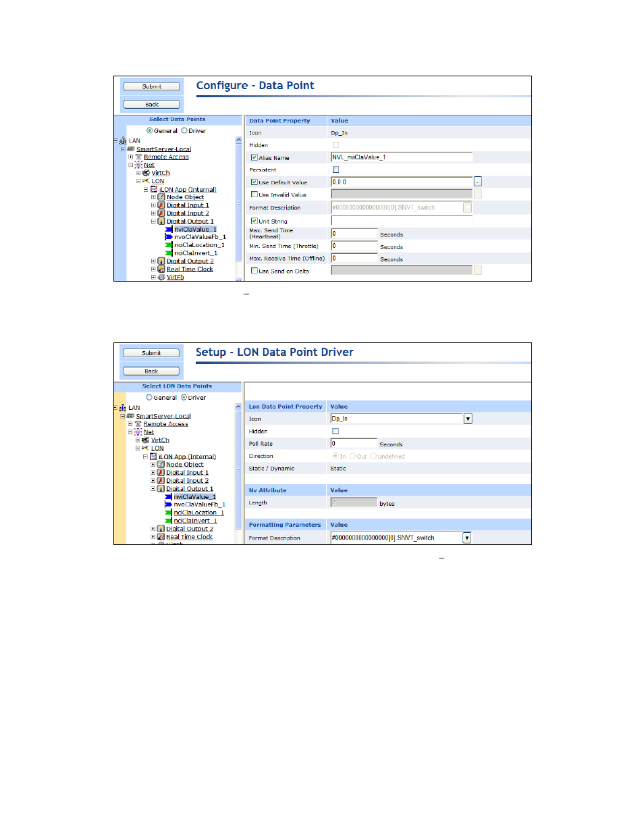Viewport: 644px width, 834px height.
Task: Click Back button in Configure Data Point
Action: [x=152, y=105]
